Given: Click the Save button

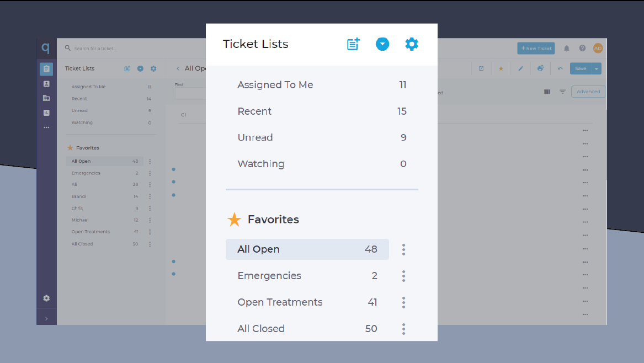Looking at the screenshot, I should [x=581, y=68].
